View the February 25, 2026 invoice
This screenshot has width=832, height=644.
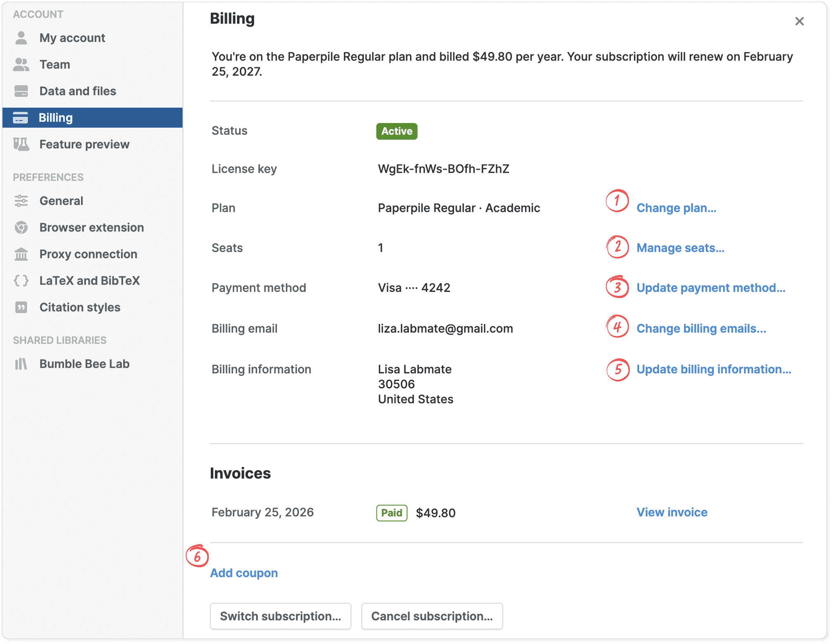coord(671,512)
